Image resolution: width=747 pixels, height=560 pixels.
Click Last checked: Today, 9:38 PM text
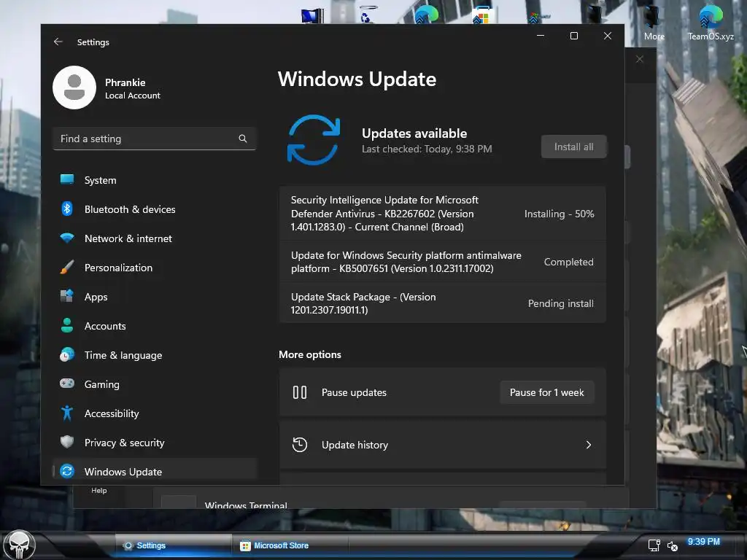(426, 149)
